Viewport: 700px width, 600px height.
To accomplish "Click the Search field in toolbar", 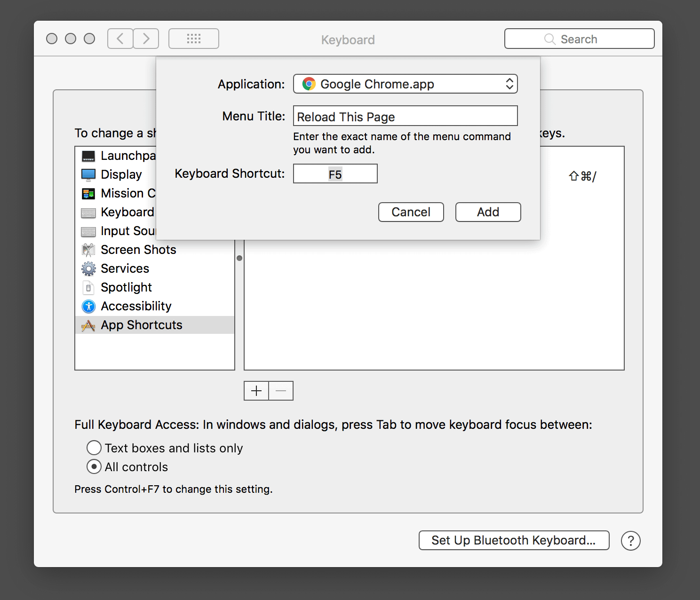I will [580, 39].
